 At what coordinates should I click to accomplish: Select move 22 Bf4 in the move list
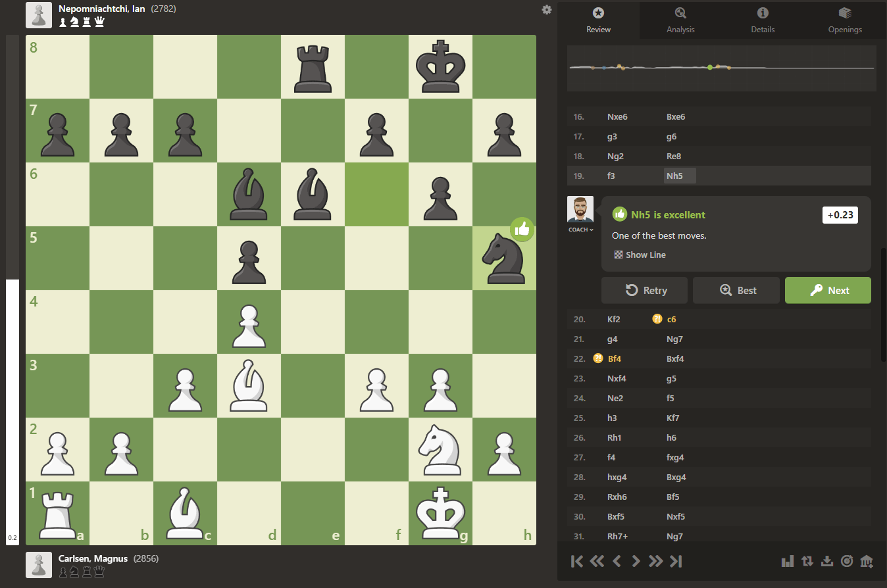614,358
